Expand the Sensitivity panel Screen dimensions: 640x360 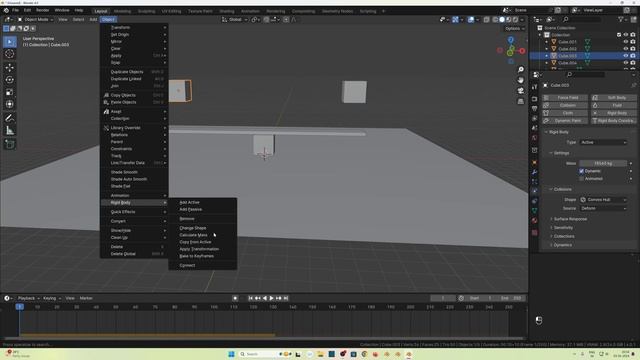(563, 228)
